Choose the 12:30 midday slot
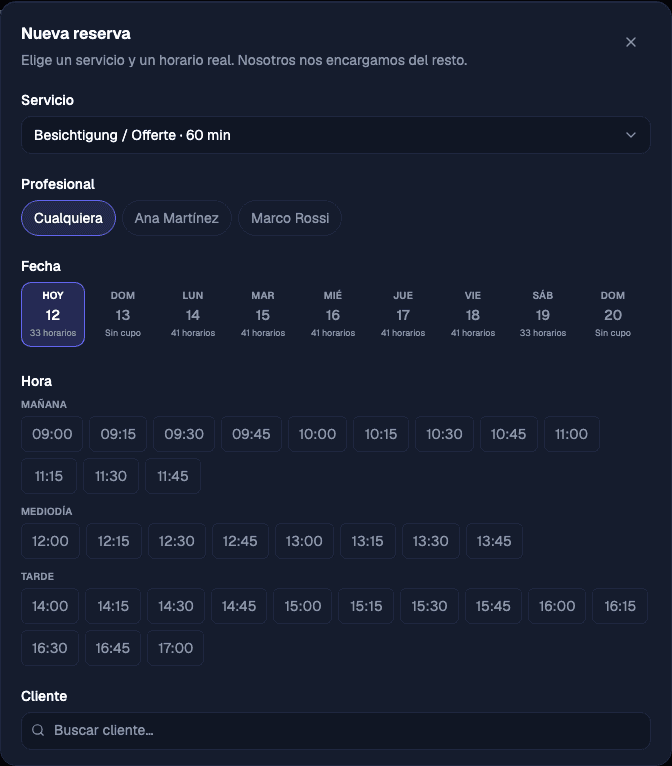Image resolution: width=672 pixels, height=766 pixels. click(177, 541)
